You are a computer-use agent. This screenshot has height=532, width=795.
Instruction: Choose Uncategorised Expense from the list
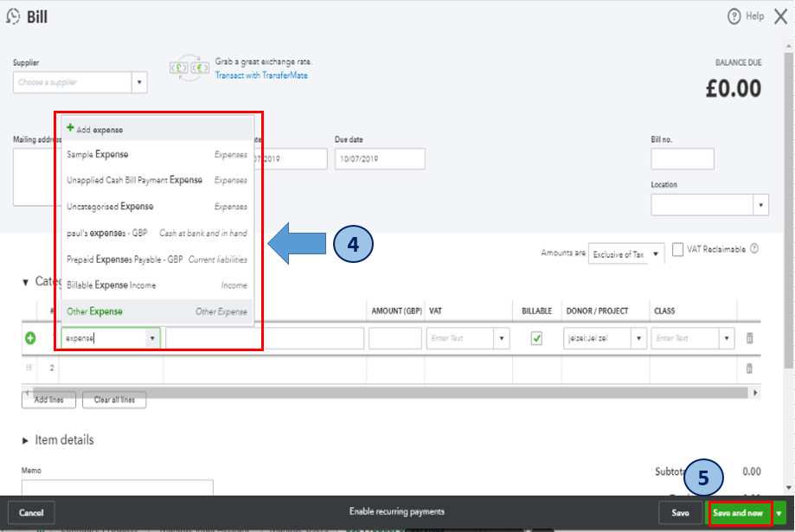[157, 207]
